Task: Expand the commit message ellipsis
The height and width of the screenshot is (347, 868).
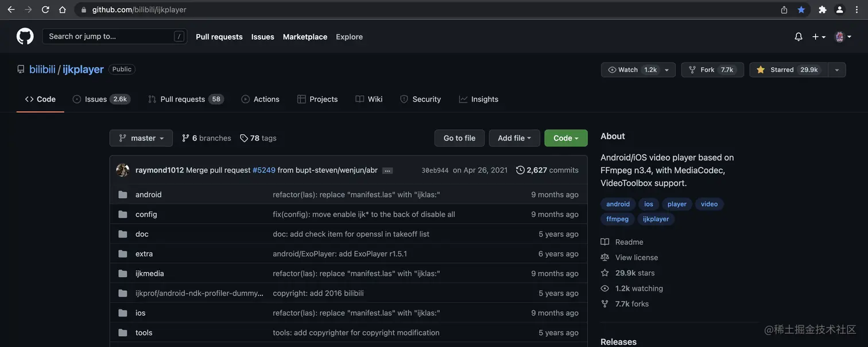Action: (387, 171)
